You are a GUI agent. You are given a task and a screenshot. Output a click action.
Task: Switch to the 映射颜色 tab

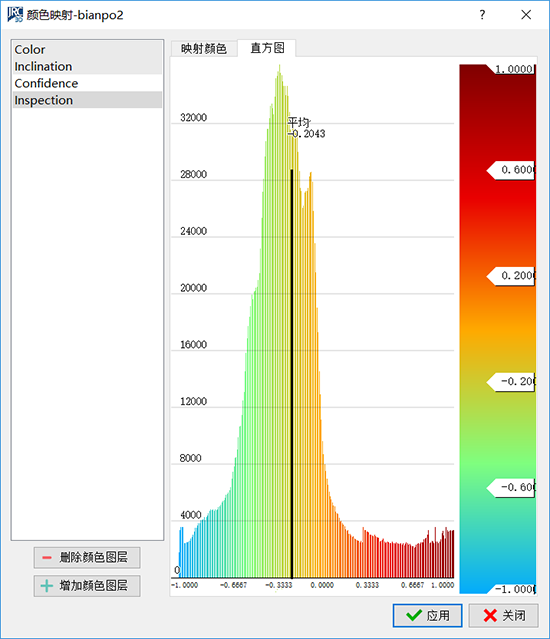(204, 49)
